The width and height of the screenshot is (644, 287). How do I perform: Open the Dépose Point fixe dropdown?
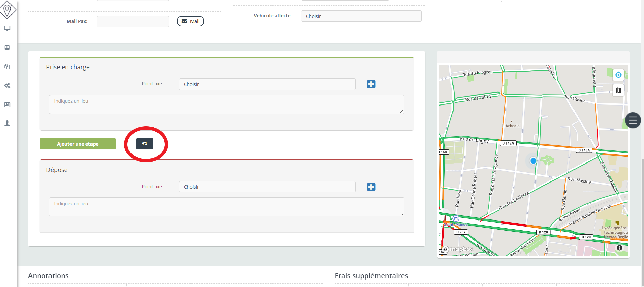tap(267, 187)
